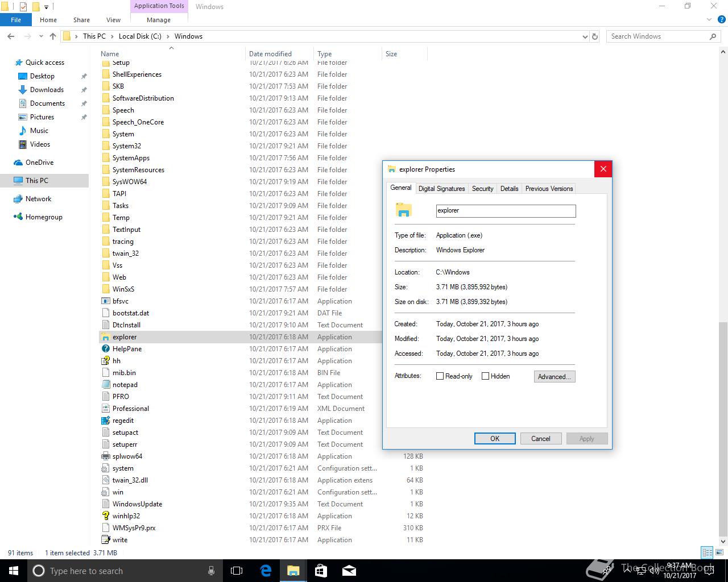Image resolution: width=728 pixels, height=582 pixels.
Task: Click the Professional XML document icon
Action: pos(105,409)
